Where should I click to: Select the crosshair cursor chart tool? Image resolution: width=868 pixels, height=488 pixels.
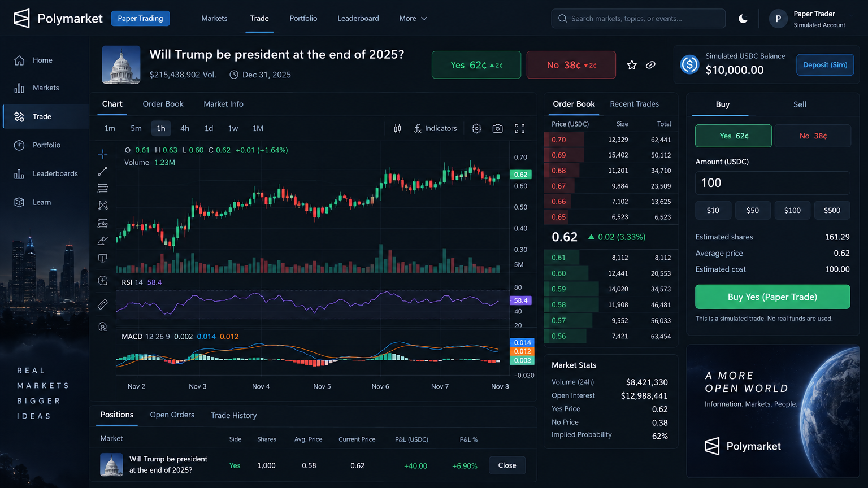click(x=103, y=154)
